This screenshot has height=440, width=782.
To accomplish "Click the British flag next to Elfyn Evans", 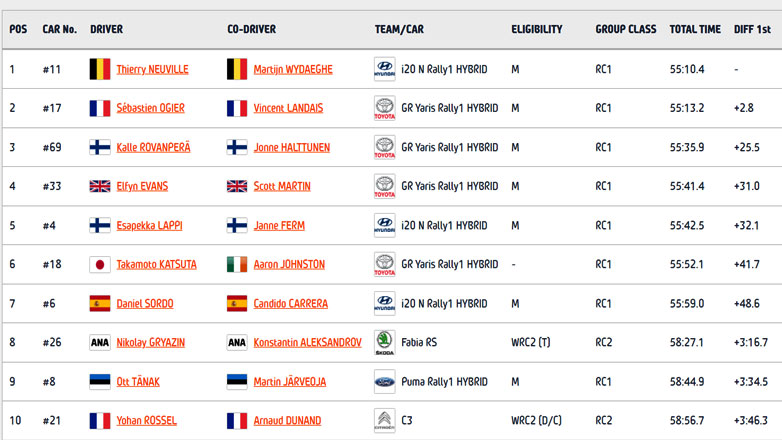I will click(100, 186).
